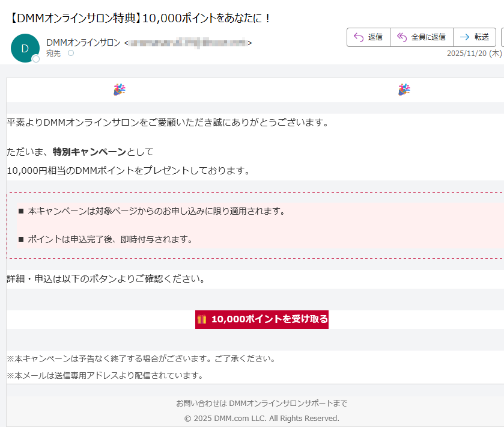Click the sender name DMMオンラインサロン
Image resolution: width=504 pixels, height=427 pixels.
pyautogui.click(x=83, y=43)
